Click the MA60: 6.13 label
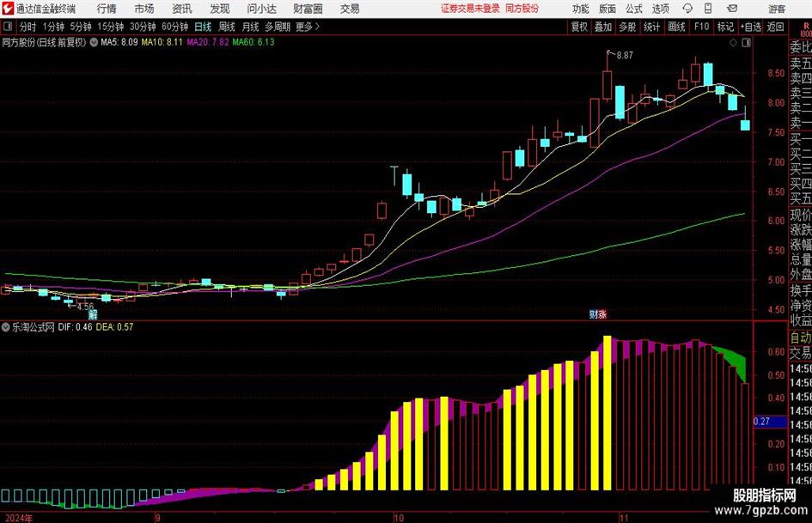 tap(253, 42)
